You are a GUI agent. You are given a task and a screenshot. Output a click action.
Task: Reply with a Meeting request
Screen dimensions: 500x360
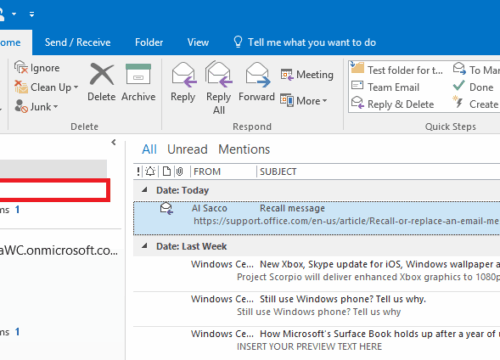click(x=307, y=74)
